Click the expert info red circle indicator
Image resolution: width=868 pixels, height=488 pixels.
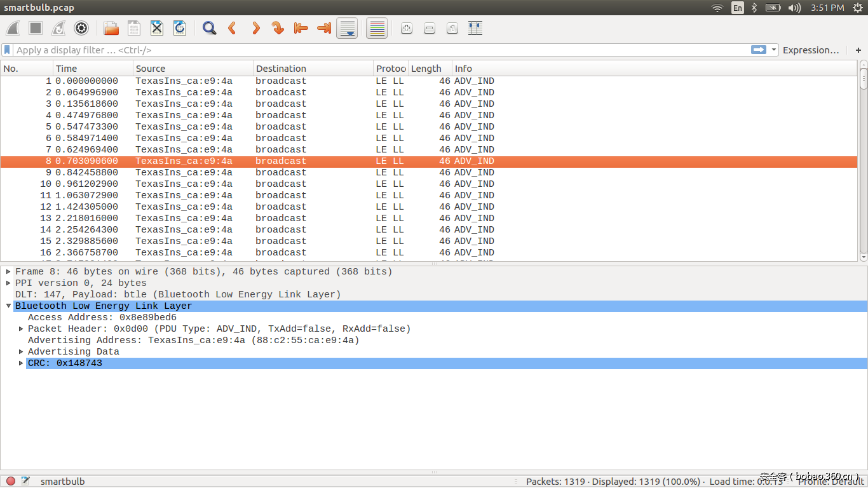pos(11,481)
